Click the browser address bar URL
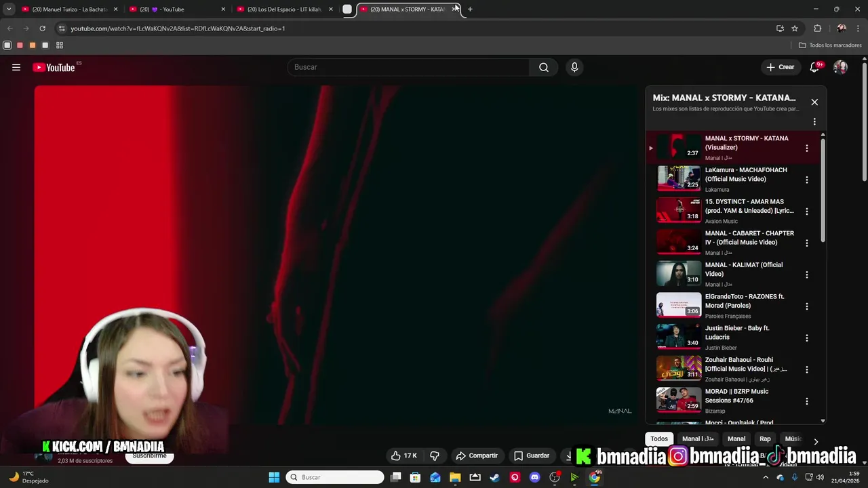Image resolution: width=868 pixels, height=488 pixels. click(178, 28)
